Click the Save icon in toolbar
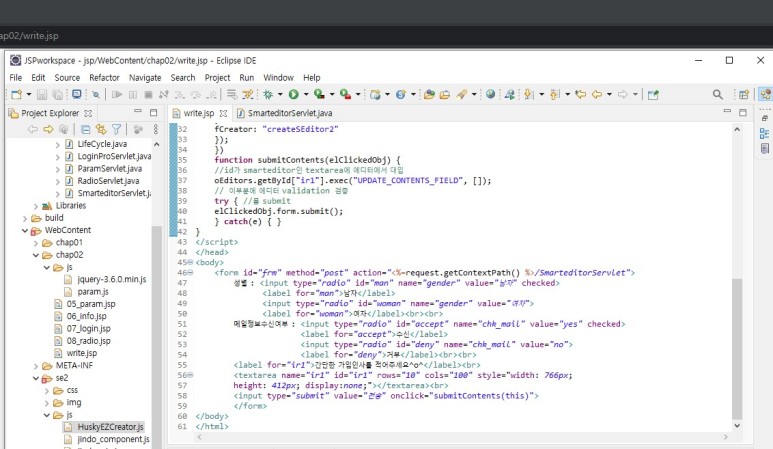This screenshot has width=773, height=449. [x=42, y=95]
